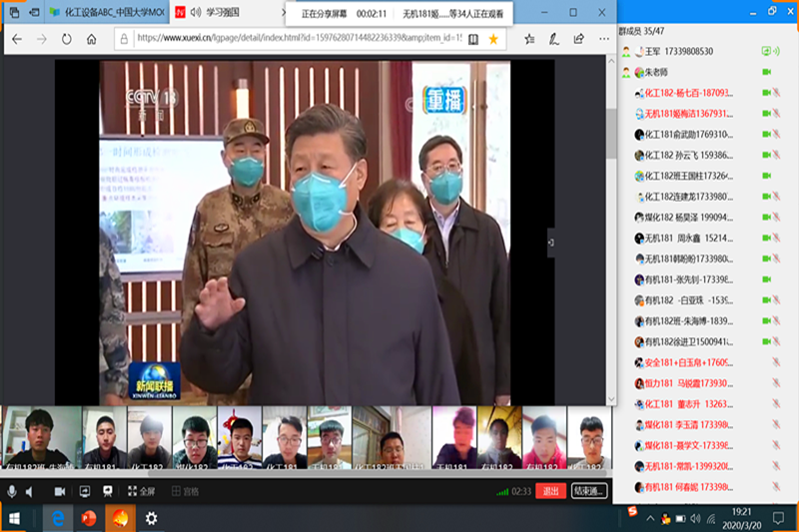This screenshot has width=799, height=532.
Task: Click the browser back arrow
Action: click(16, 39)
